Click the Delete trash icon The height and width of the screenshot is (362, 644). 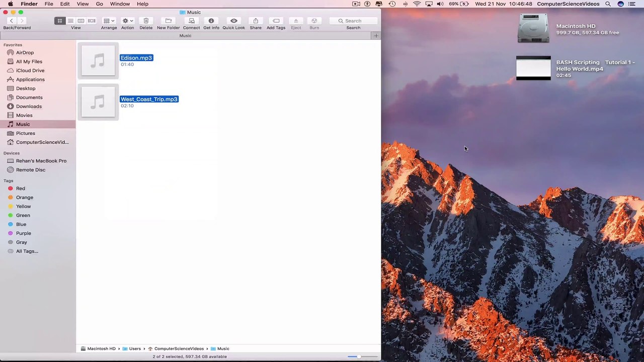point(146,21)
